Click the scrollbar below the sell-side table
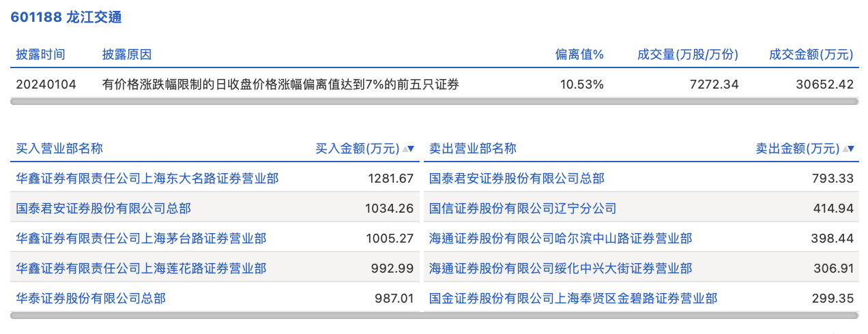868x334 pixels. pos(641,316)
